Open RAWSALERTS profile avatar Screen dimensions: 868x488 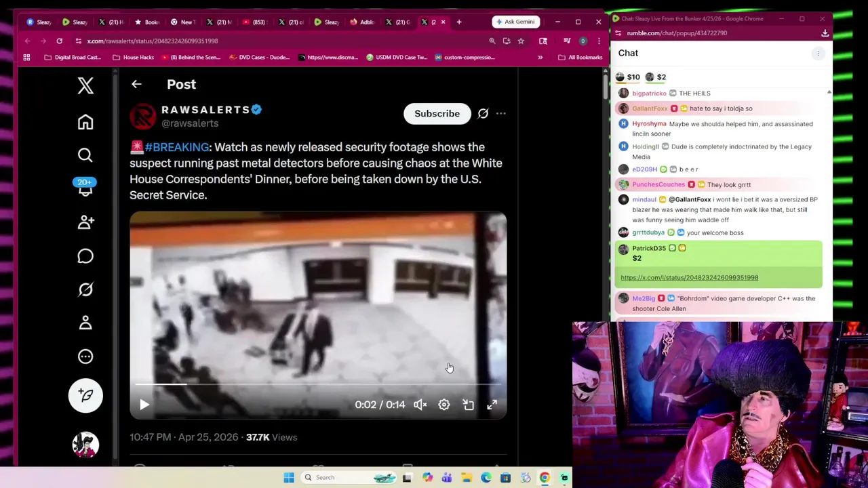(x=143, y=117)
